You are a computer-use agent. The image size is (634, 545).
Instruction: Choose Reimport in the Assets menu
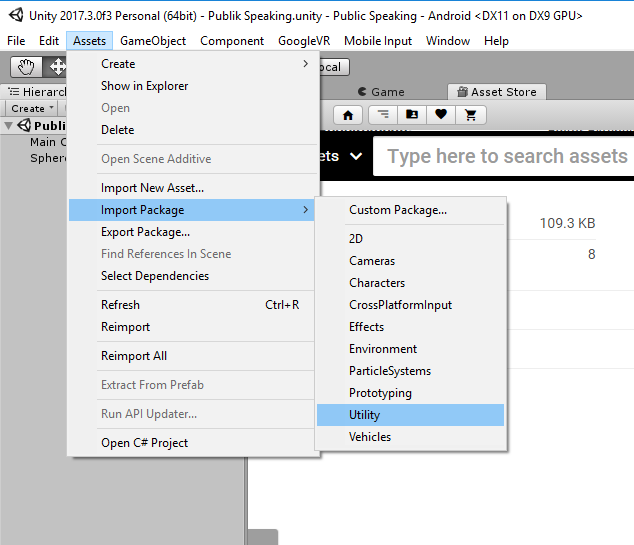tap(191, 327)
